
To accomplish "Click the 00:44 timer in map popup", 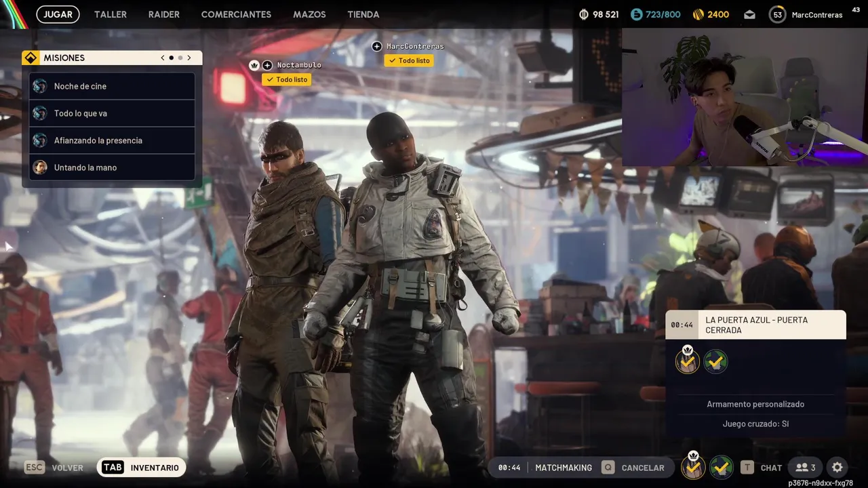I will point(682,325).
